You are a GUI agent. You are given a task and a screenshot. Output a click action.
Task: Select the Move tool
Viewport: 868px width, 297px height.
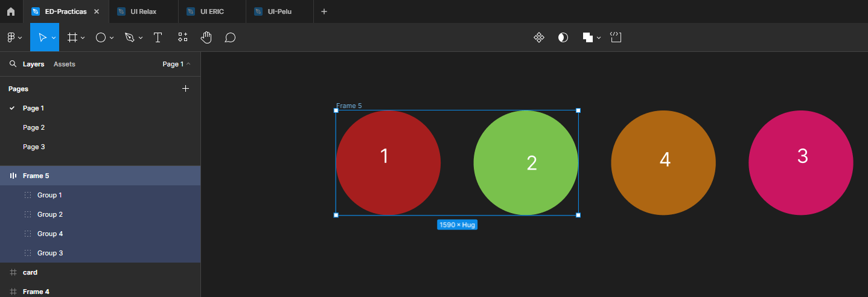42,37
